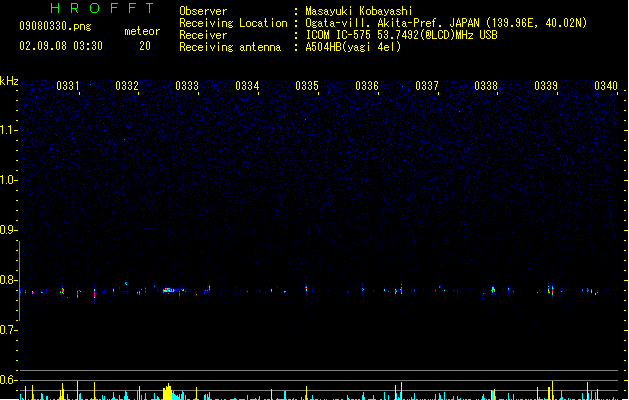629x400 pixels.
Task: Click the 0336 time marker
Action: (x=367, y=86)
